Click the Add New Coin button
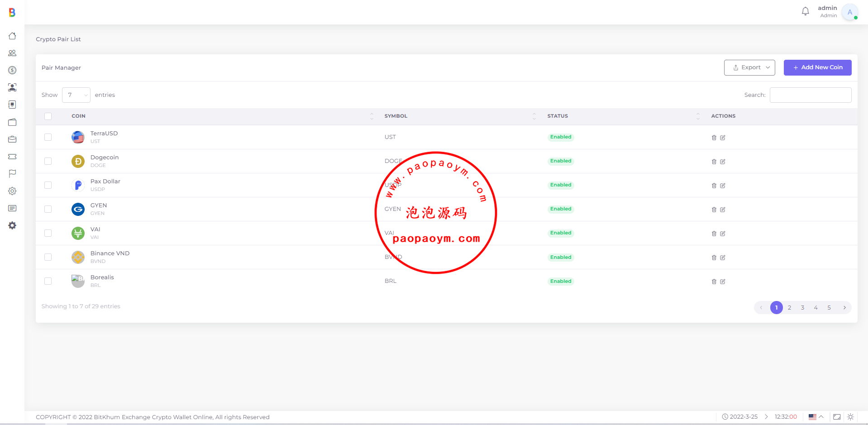Screen dimensions: 868x425 (x=817, y=67)
